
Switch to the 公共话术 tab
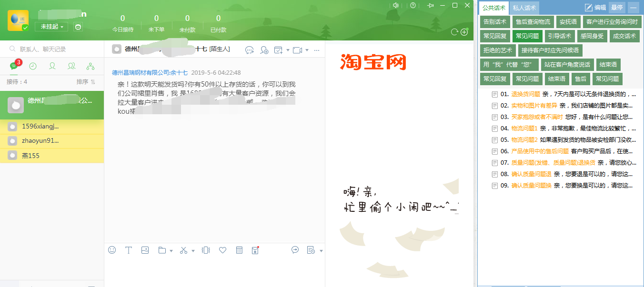click(x=494, y=8)
